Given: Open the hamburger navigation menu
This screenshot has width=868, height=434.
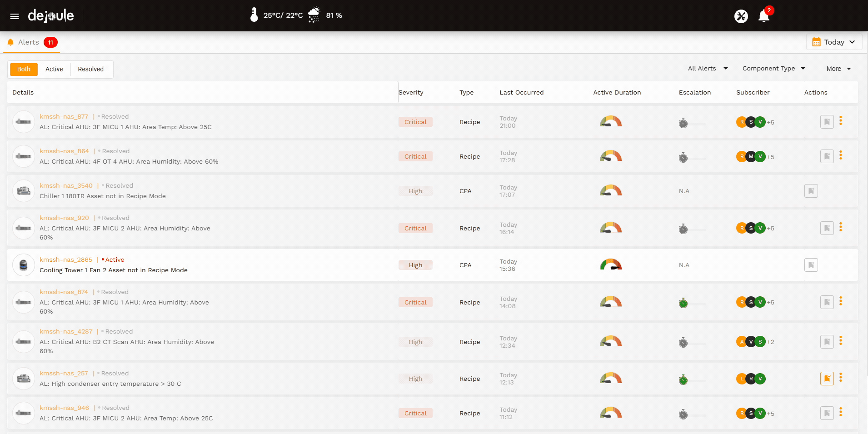Looking at the screenshot, I should (15, 16).
